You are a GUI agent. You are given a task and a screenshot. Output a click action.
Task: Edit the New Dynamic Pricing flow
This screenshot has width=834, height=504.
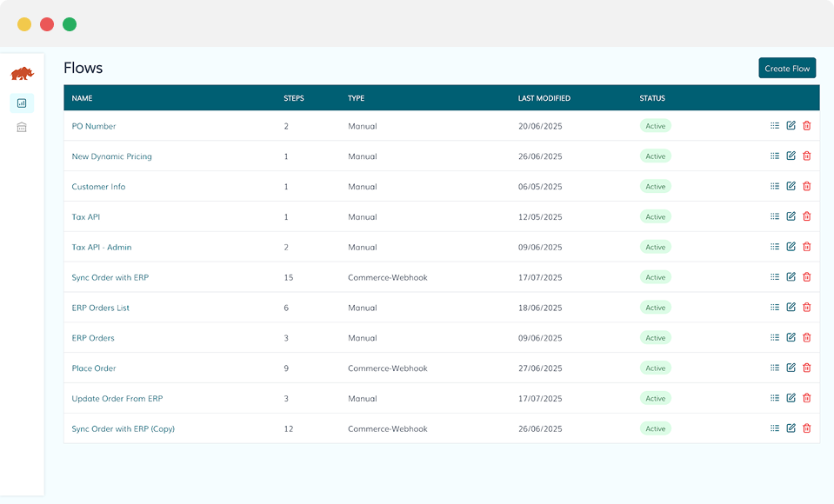point(791,156)
